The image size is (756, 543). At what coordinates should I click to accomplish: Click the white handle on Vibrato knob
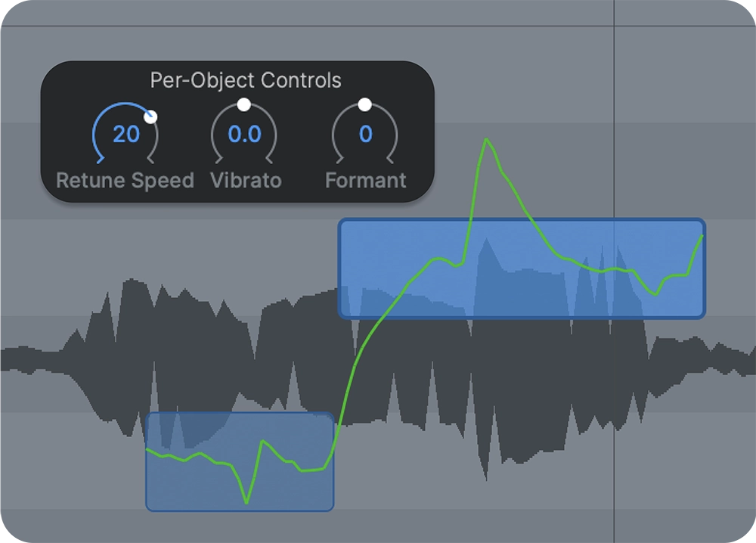coord(243,104)
